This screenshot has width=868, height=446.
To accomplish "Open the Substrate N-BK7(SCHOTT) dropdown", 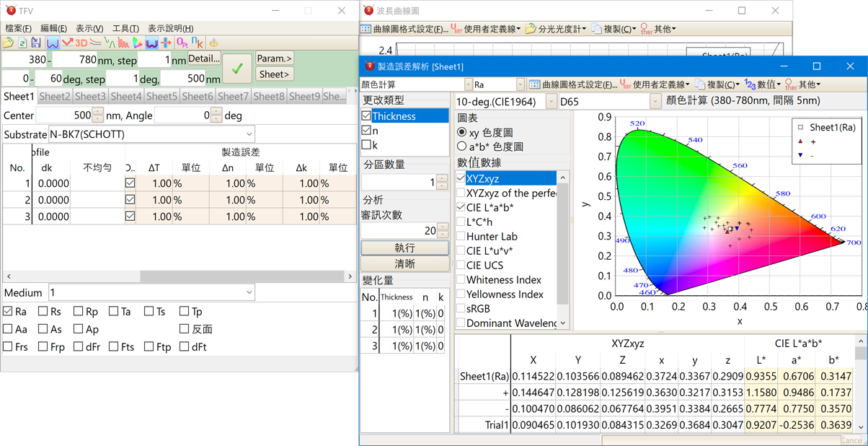I will [x=249, y=134].
